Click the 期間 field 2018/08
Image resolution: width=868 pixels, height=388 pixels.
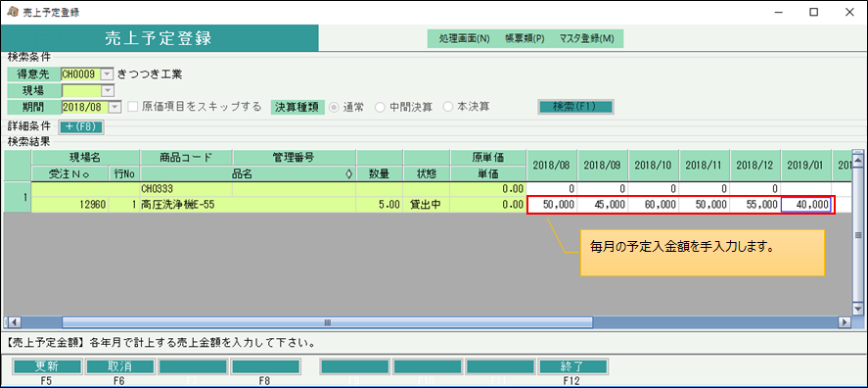pyautogui.click(x=85, y=107)
